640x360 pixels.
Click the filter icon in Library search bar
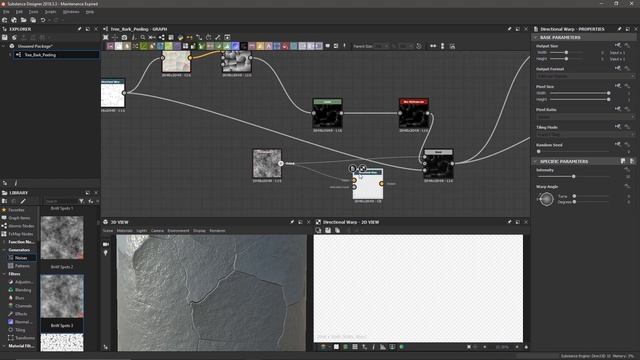pyautogui.click(x=81, y=201)
